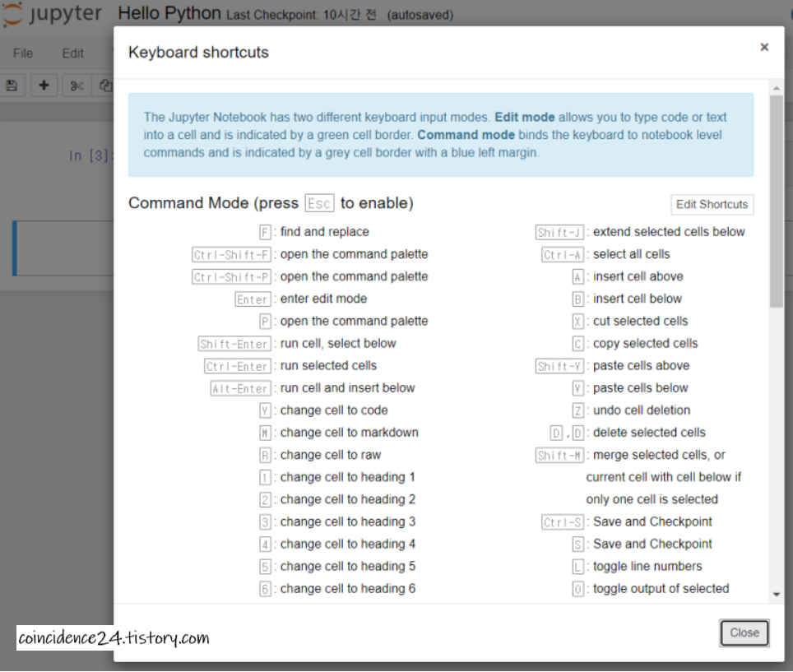Click the Ctrl-Shift-F key label
The width and height of the screenshot is (793, 672).
tap(232, 254)
